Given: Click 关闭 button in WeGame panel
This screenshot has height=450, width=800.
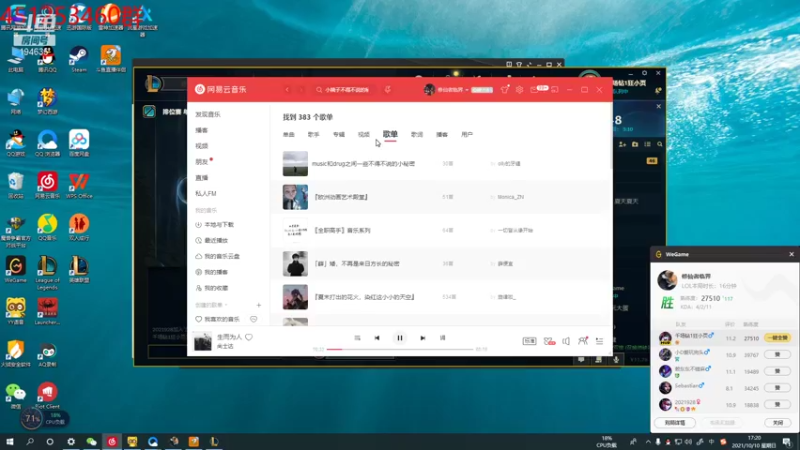Looking at the screenshot, I should pos(778,423).
